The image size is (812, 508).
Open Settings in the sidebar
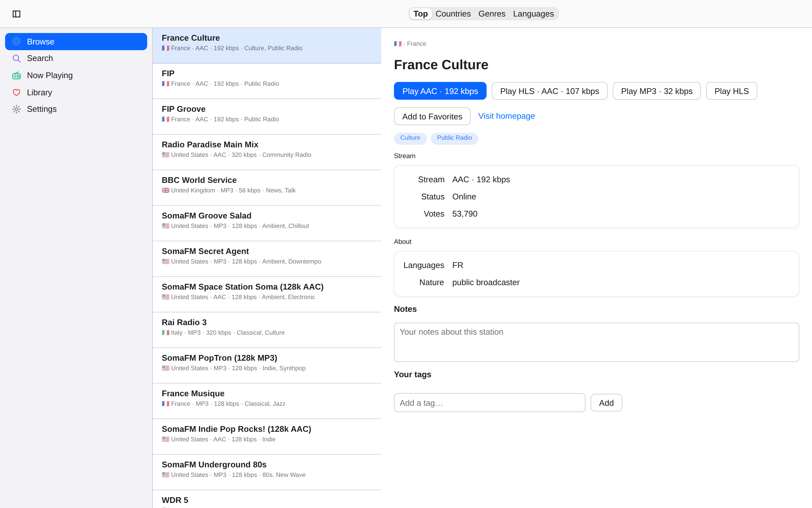(76, 109)
